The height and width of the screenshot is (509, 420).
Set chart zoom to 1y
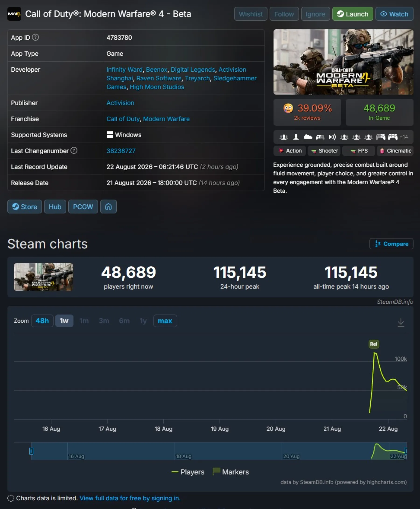click(x=143, y=321)
